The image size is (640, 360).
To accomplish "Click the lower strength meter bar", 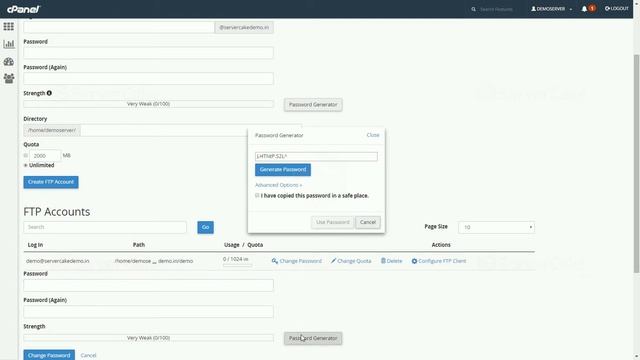I will click(149, 338).
